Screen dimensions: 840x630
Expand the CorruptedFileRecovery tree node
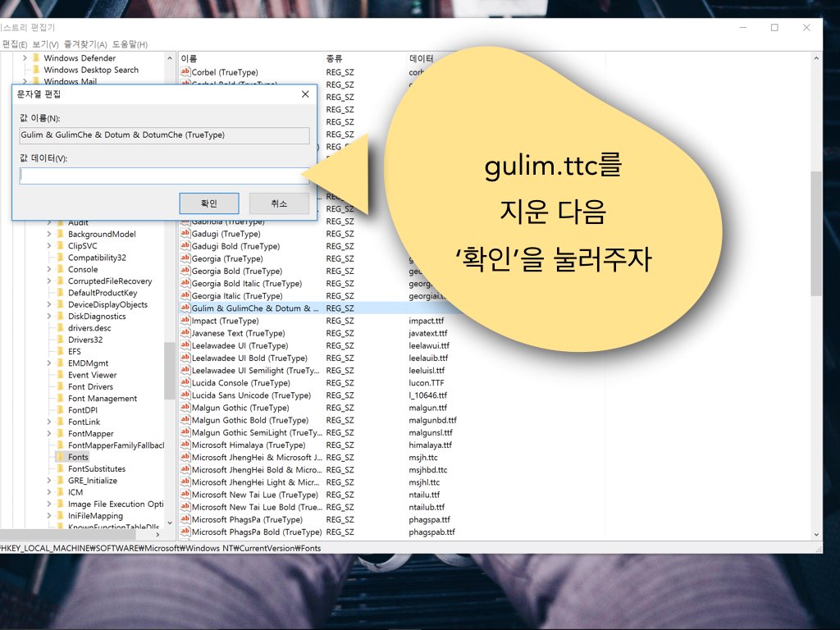coord(48,281)
